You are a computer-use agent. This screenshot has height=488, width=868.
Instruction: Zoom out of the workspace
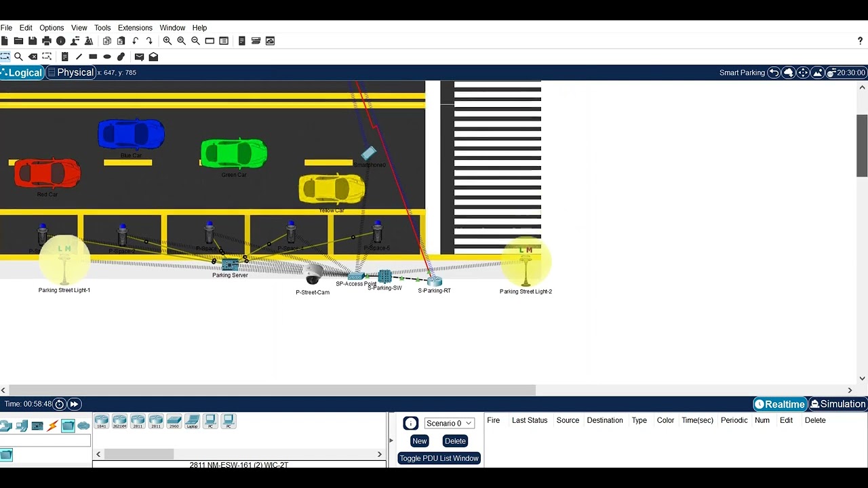[195, 41]
